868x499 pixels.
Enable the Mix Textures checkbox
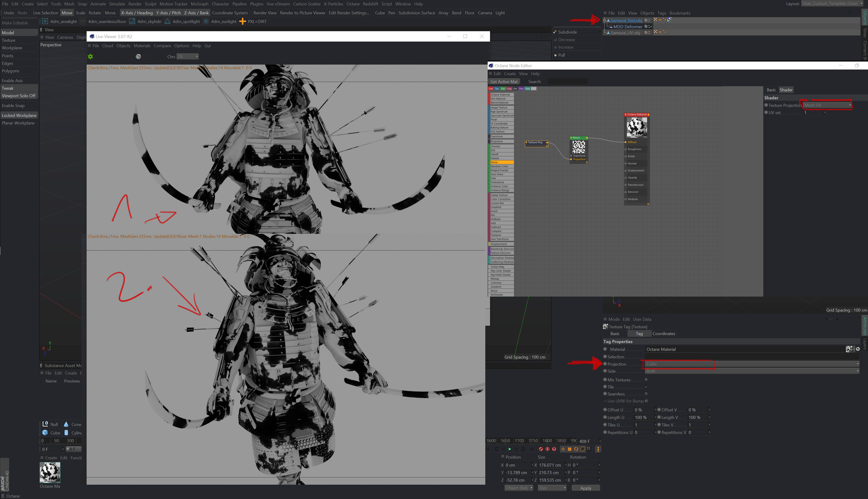pos(646,380)
